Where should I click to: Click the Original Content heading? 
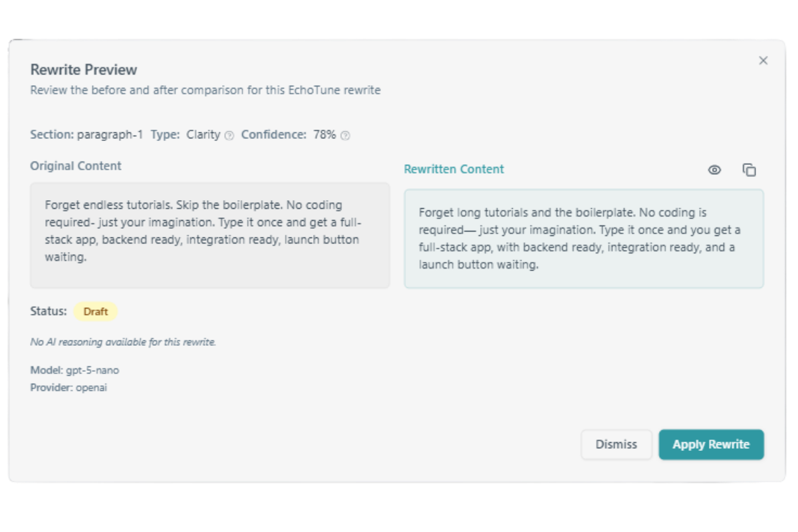(x=75, y=166)
